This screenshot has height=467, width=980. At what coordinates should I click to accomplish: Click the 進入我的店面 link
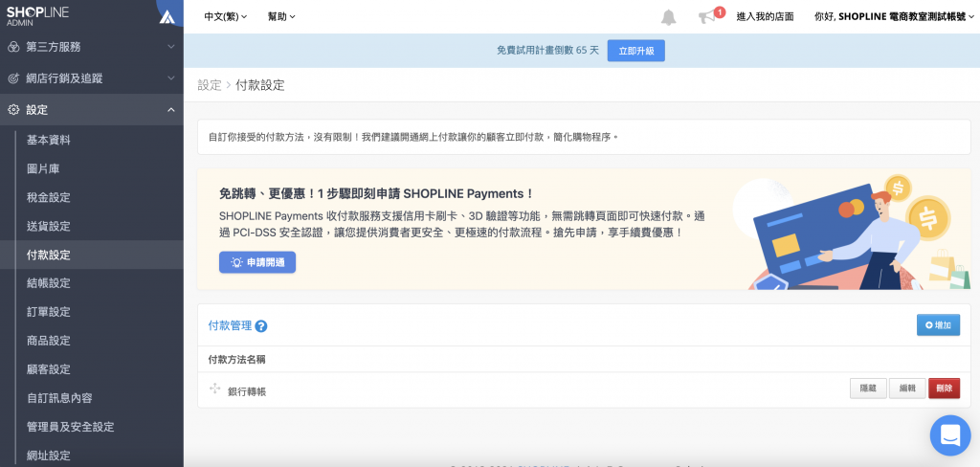765,17
